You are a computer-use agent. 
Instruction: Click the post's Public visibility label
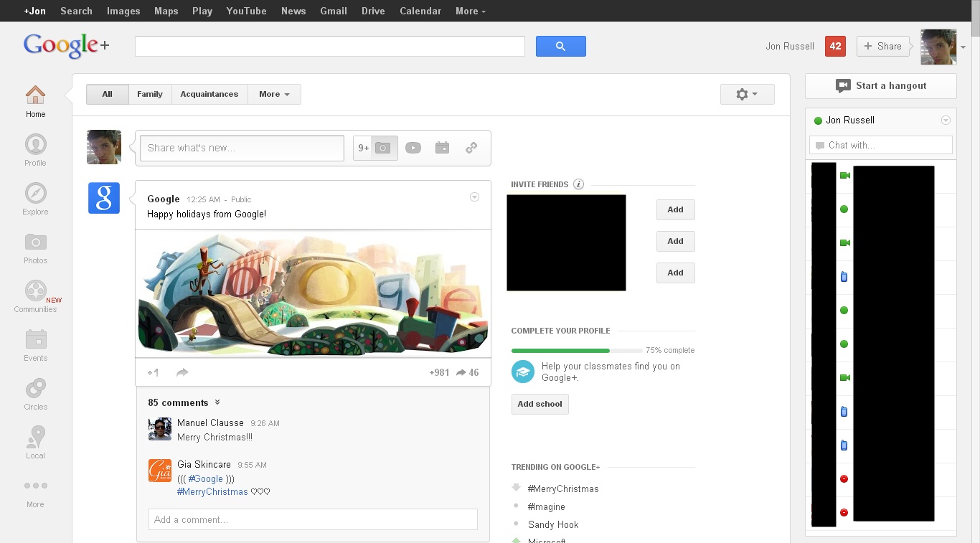(241, 199)
